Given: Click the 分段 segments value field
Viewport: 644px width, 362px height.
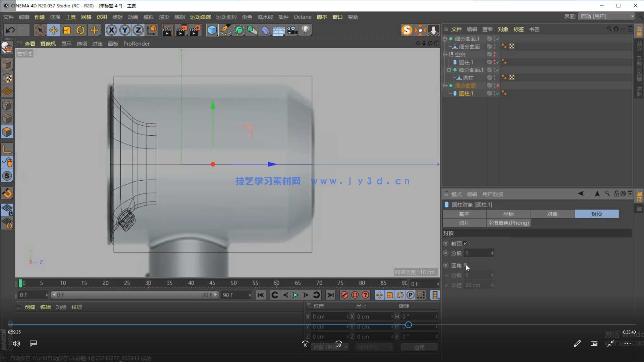Looking at the screenshot, I should (x=478, y=253).
